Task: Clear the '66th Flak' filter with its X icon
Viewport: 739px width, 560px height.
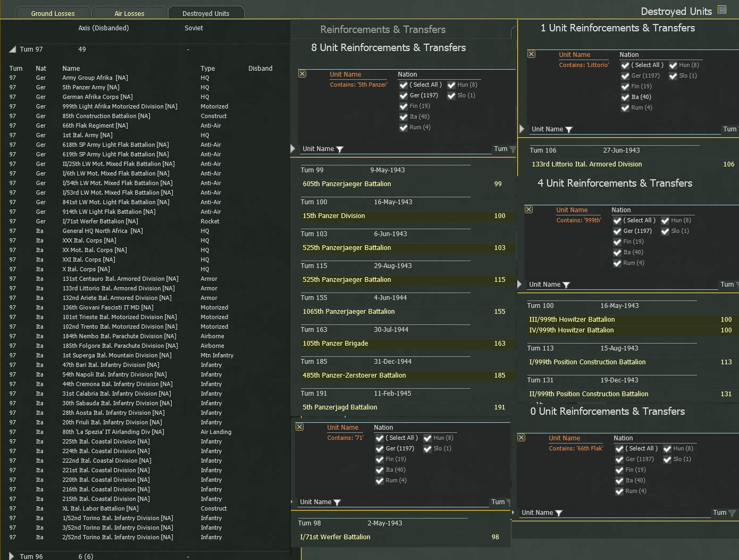Action: tap(522, 438)
